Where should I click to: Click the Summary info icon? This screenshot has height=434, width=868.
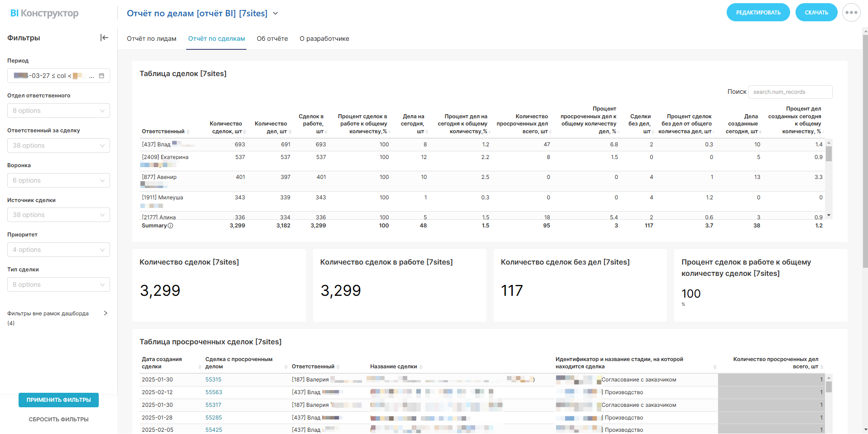(x=170, y=226)
